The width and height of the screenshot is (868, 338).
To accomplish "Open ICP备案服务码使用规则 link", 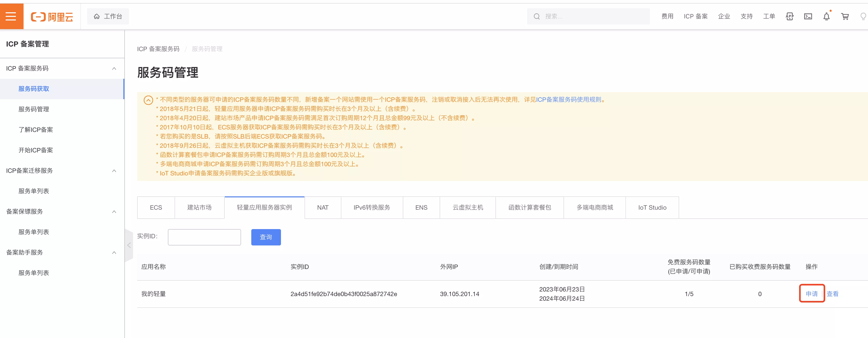I will (568, 100).
